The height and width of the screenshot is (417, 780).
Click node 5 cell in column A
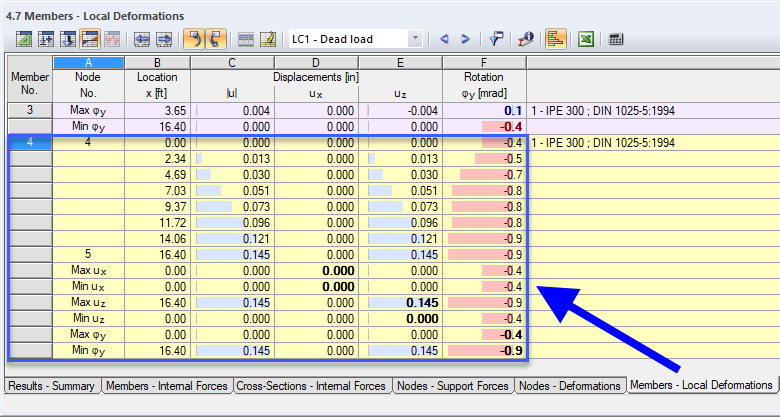(89, 254)
